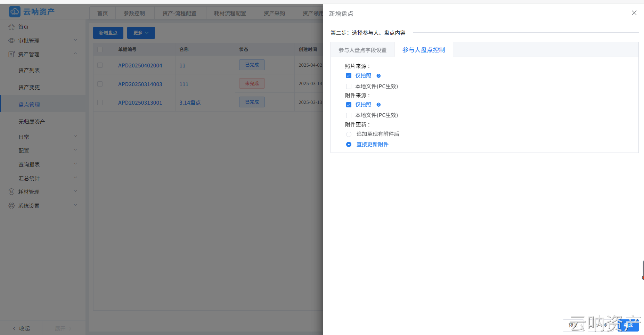644x335 pixels.
Task: Check the select-all checkbox in table header
Action: (x=100, y=49)
